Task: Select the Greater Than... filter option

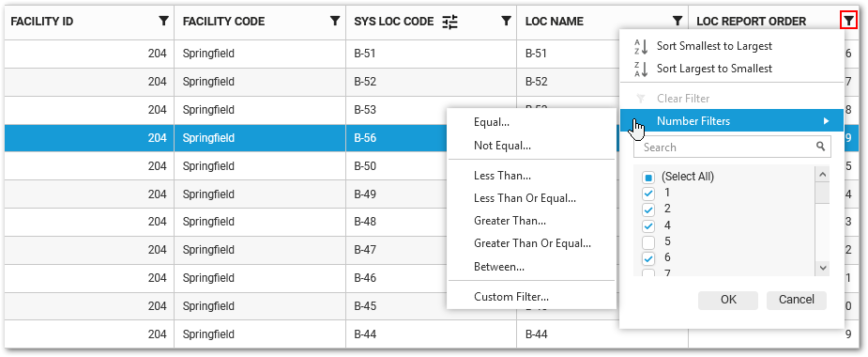Action: (510, 221)
